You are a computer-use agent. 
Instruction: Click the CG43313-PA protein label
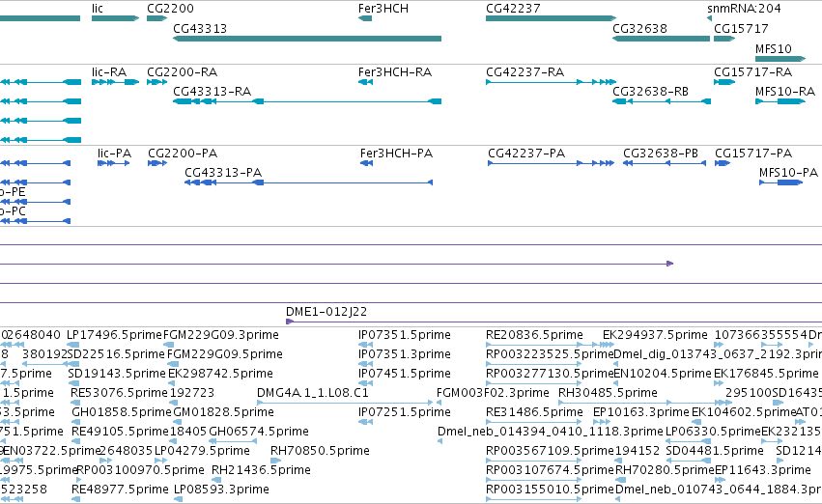[223, 173]
